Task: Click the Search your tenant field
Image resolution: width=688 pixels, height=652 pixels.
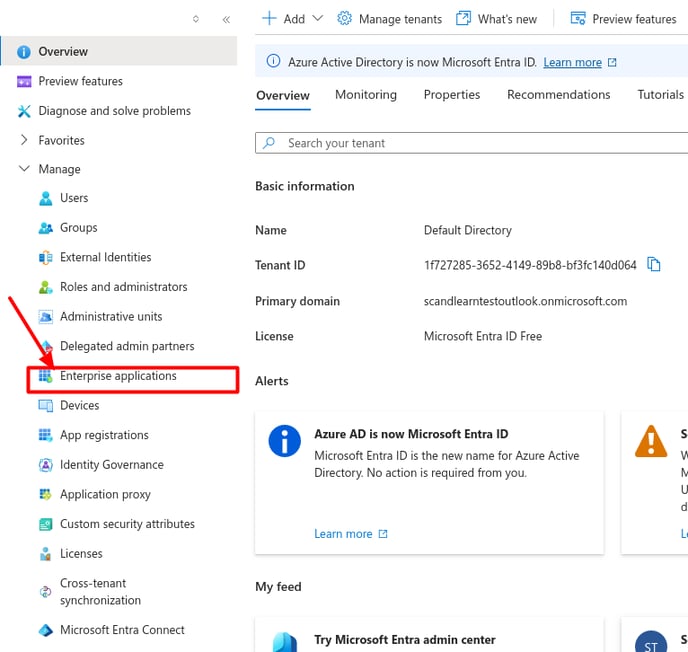Action: tap(472, 143)
